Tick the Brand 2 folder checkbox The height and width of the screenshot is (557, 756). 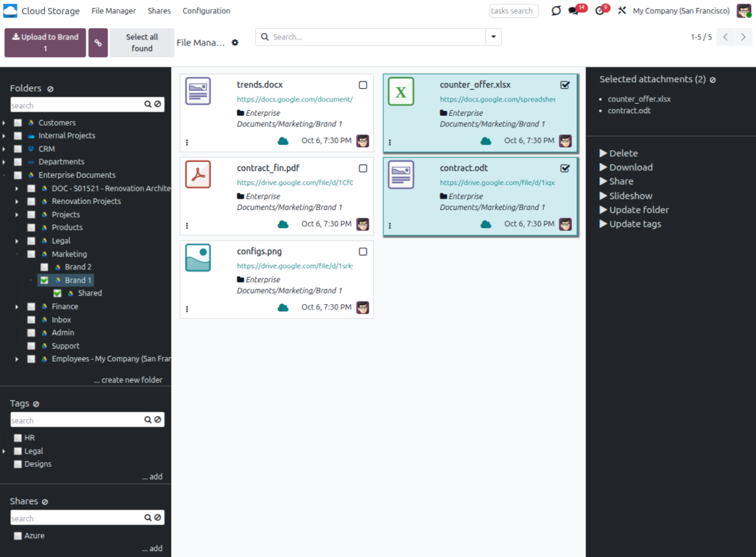44,267
